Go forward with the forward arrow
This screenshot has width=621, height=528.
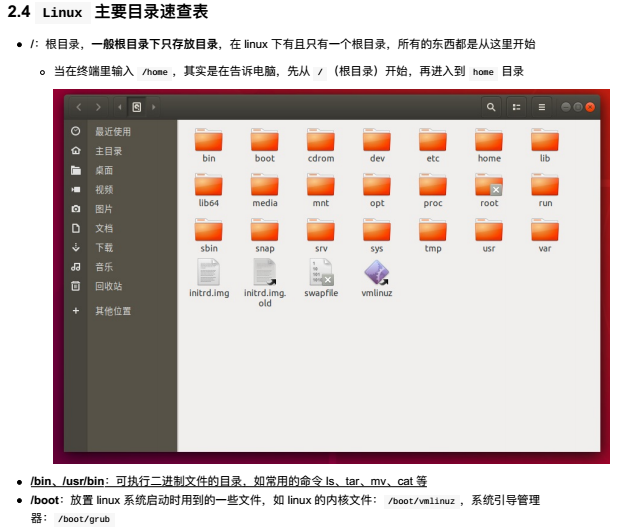click(x=98, y=107)
